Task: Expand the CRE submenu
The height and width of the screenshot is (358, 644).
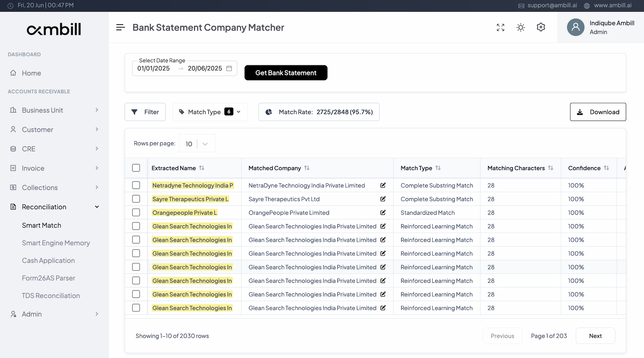Action: pyautogui.click(x=97, y=149)
